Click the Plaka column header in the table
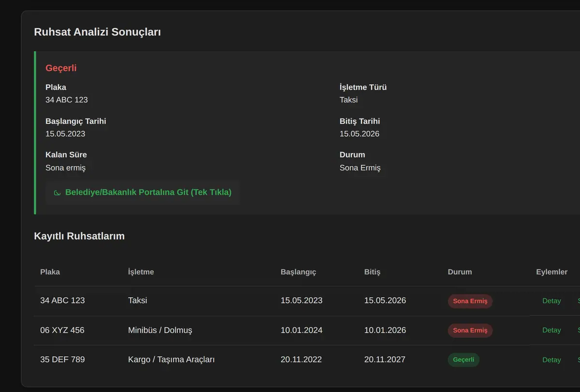 50,272
